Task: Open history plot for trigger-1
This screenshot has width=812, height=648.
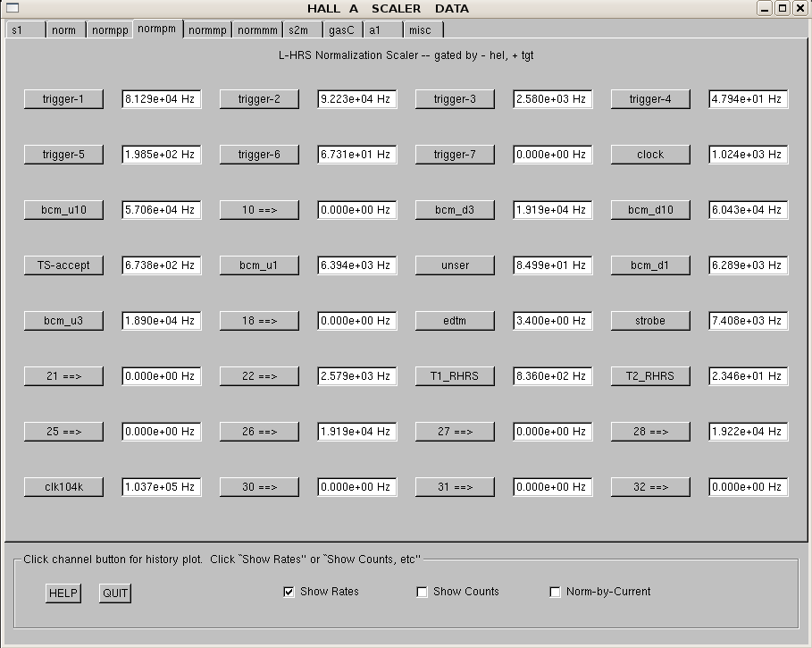Action: tap(63, 99)
